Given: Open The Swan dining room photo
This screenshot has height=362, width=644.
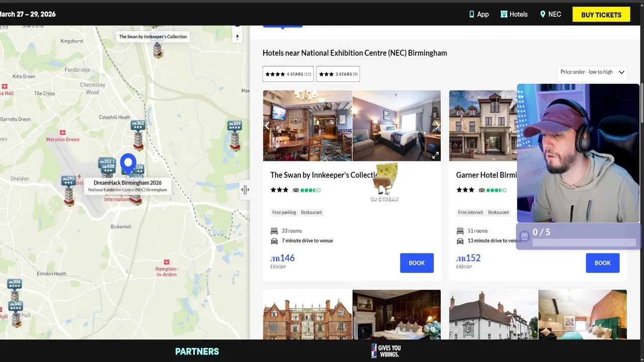Looking at the screenshot, I should [307, 126].
